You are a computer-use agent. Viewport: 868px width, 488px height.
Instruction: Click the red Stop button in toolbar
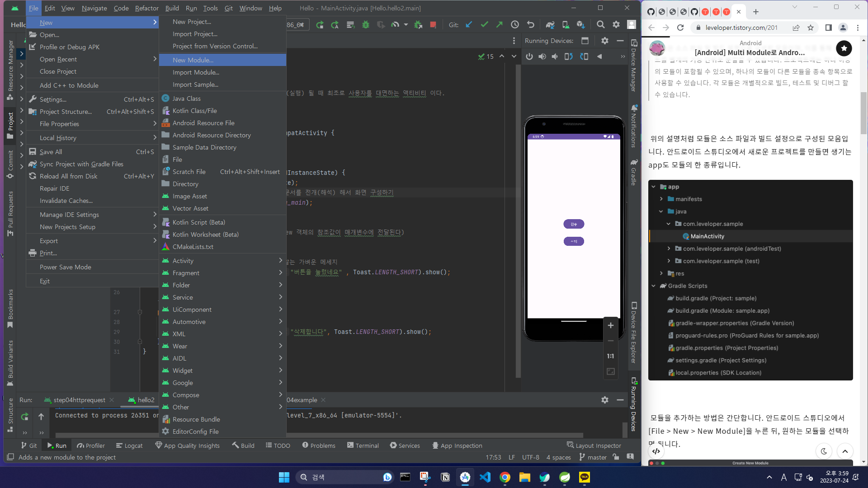point(433,25)
